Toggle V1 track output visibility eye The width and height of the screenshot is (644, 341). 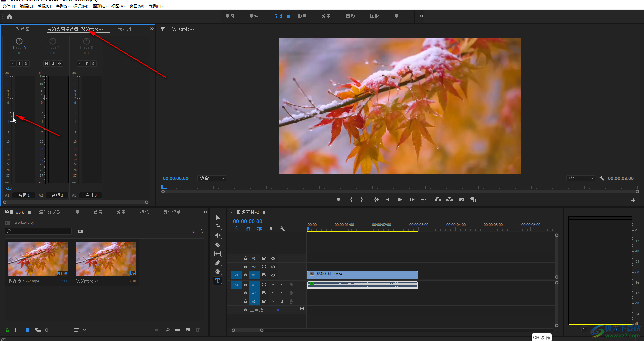coord(273,275)
